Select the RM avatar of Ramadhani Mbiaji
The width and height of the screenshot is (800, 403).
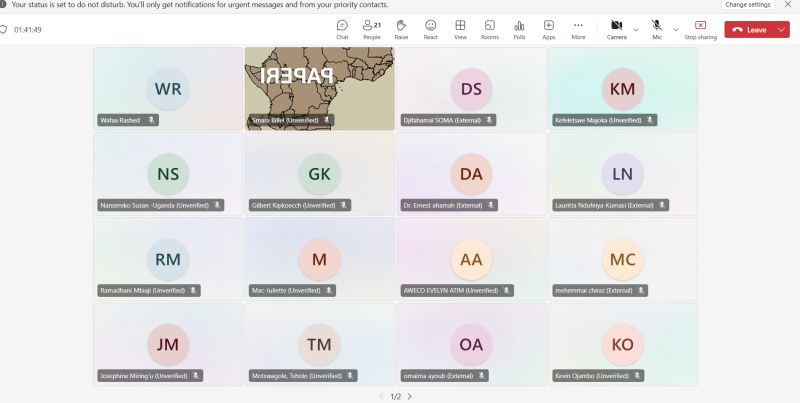pyautogui.click(x=168, y=259)
